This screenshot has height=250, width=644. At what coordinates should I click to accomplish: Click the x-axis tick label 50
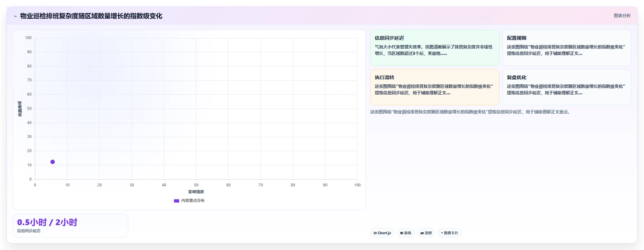[x=196, y=185]
